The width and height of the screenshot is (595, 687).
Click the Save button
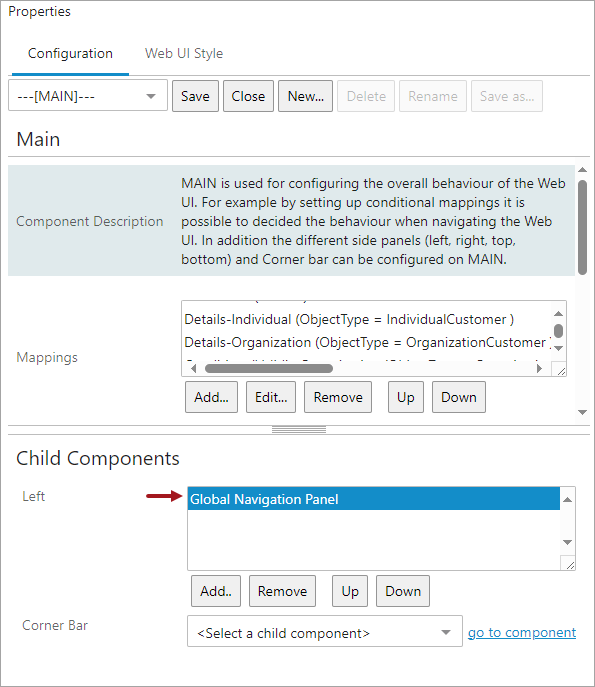click(195, 96)
